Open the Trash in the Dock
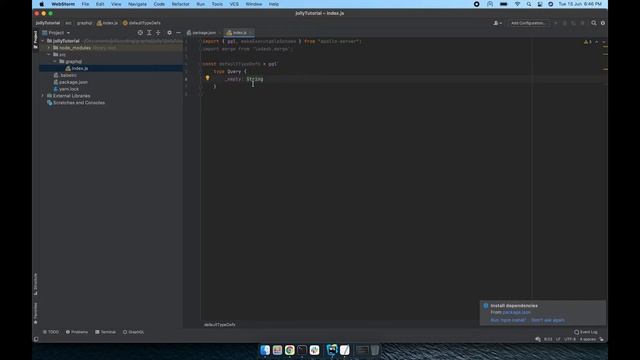Image resolution: width=640 pixels, height=360 pixels. [x=375, y=350]
